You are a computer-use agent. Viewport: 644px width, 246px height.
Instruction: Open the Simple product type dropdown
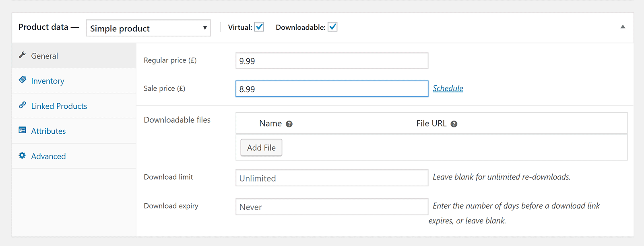click(148, 28)
